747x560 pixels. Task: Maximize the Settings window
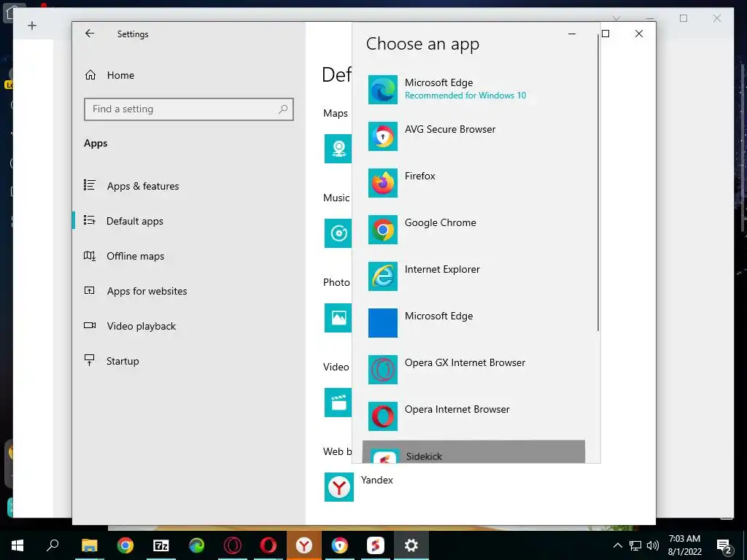point(605,34)
